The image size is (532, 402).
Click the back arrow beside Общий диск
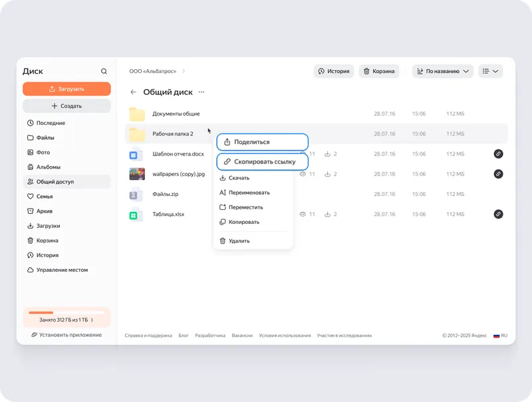tap(134, 92)
